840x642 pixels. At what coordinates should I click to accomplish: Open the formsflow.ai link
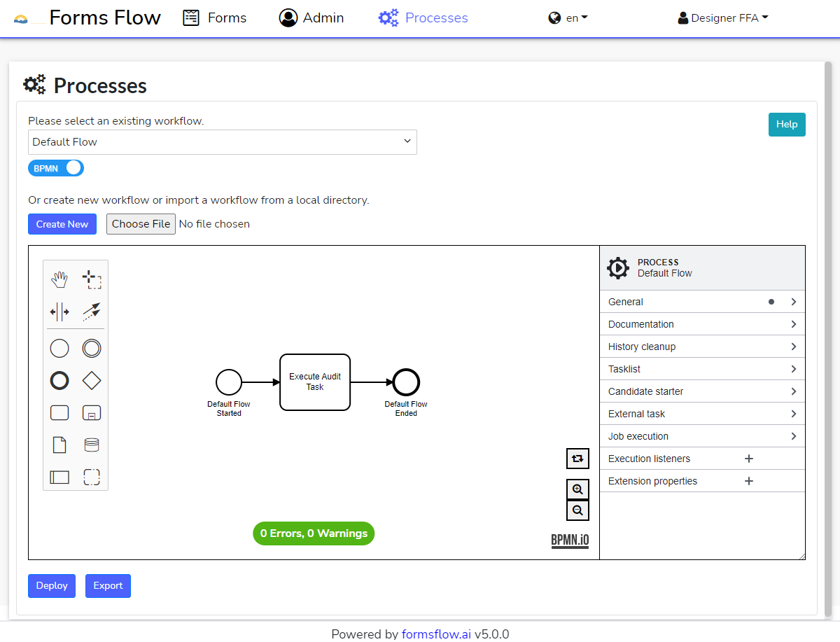pyautogui.click(x=436, y=634)
